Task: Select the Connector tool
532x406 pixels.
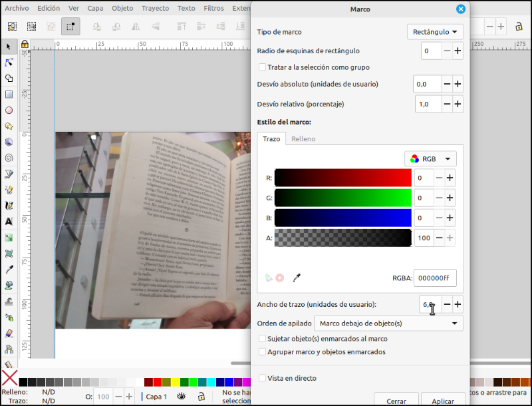Action: pos(9,349)
